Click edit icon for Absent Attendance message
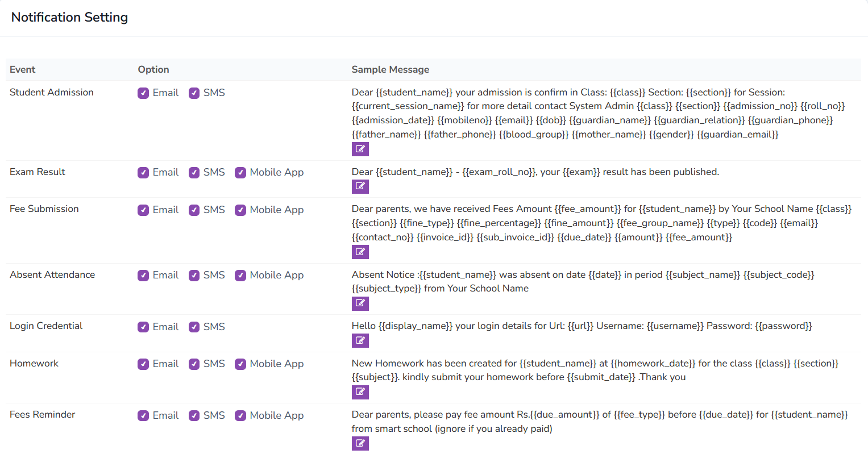The image size is (868, 454). pos(360,303)
